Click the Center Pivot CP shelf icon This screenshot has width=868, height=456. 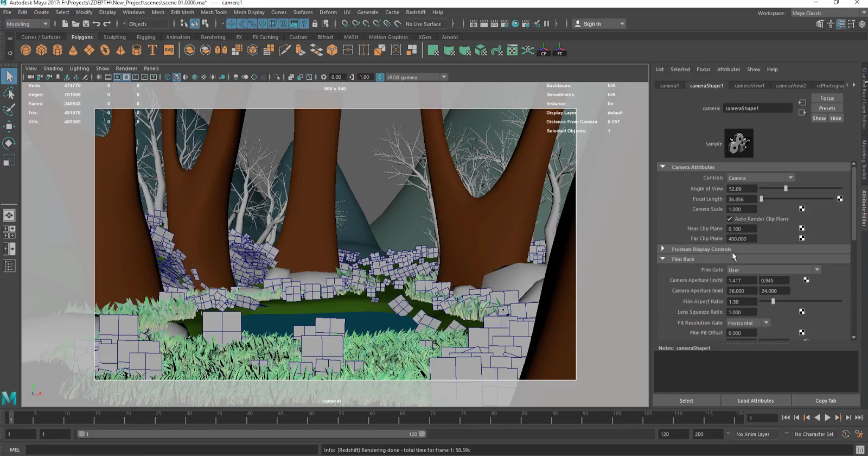544,50
